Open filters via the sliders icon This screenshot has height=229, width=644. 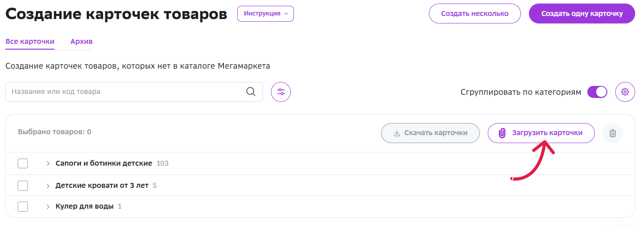(x=281, y=92)
